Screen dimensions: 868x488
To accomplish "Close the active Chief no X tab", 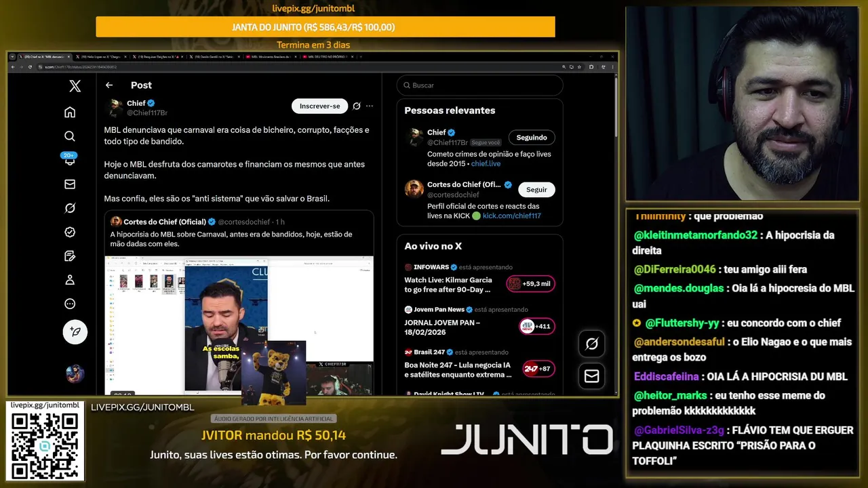I will 68,57.
